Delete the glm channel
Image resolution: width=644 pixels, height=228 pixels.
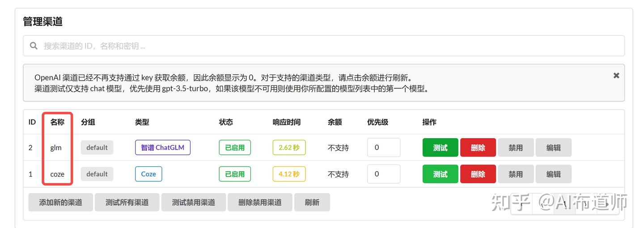(478, 148)
